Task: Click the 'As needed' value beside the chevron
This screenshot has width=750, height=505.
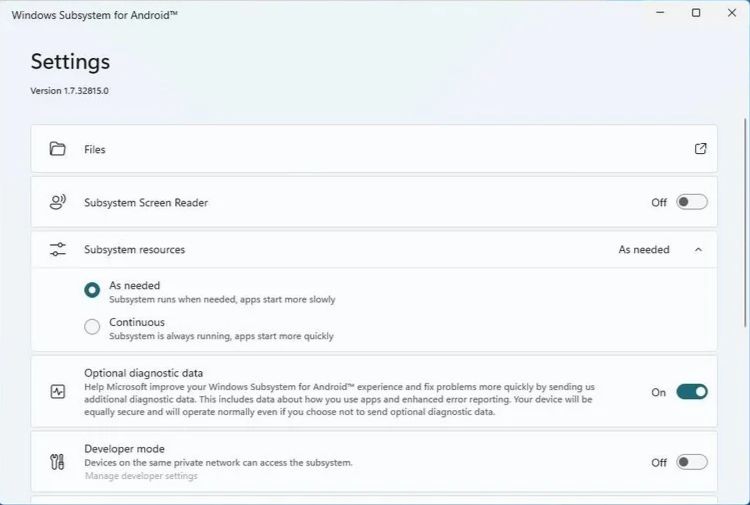Action: click(x=644, y=250)
